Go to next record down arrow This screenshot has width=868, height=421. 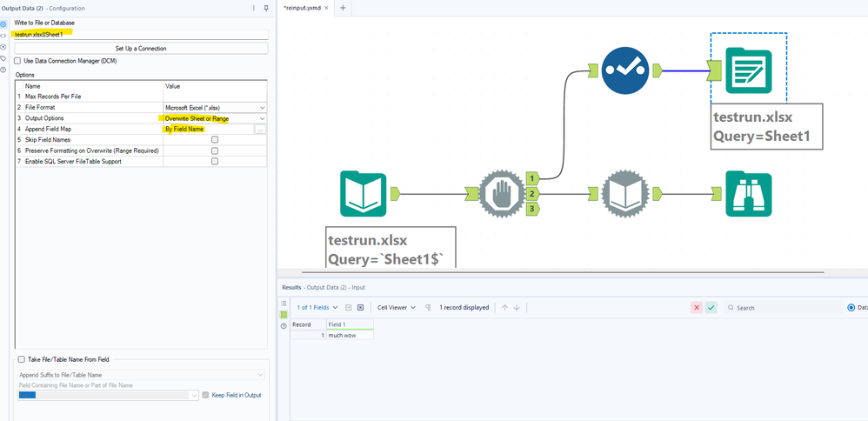click(517, 307)
